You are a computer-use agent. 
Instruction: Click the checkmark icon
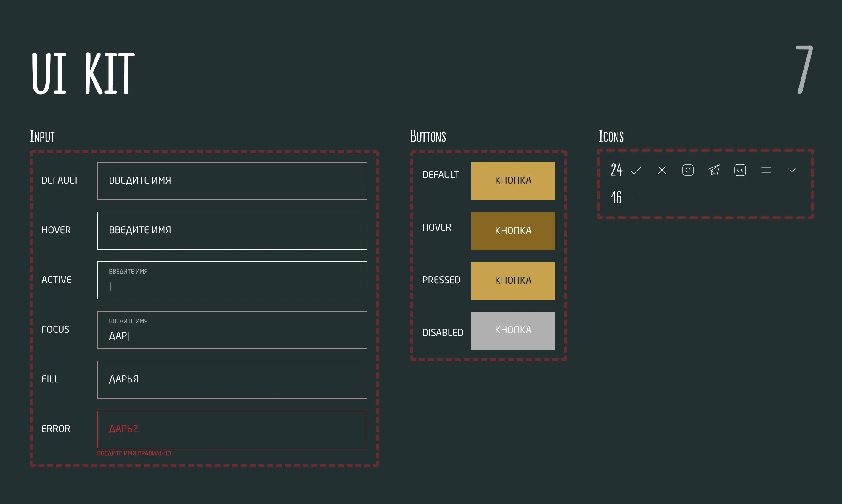coord(636,170)
